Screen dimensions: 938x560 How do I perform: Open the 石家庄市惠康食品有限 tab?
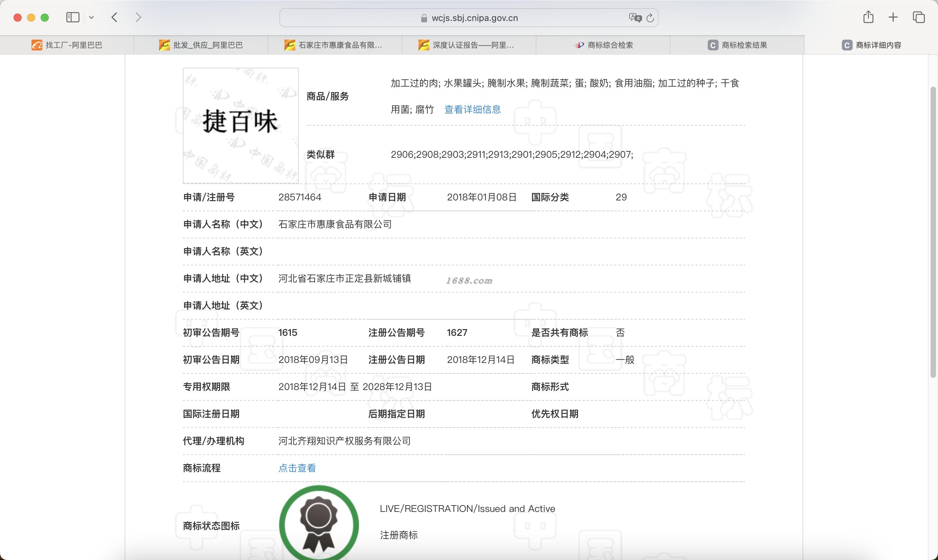tap(335, 45)
